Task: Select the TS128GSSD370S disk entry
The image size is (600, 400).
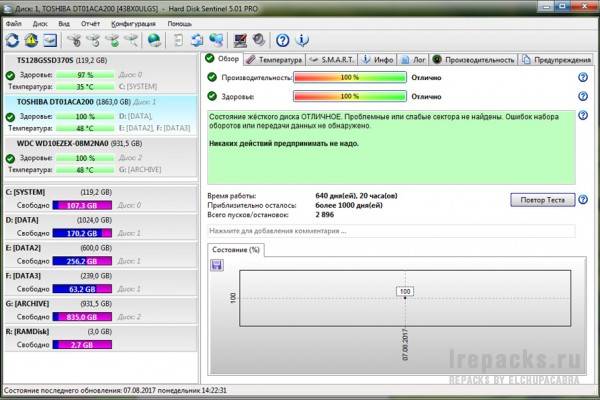Action: coord(101,73)
